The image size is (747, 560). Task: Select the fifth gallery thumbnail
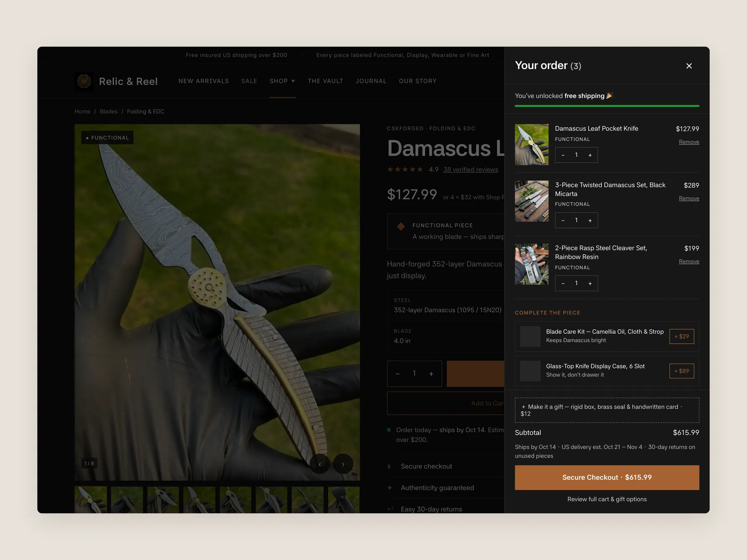[x=235, y=500]
